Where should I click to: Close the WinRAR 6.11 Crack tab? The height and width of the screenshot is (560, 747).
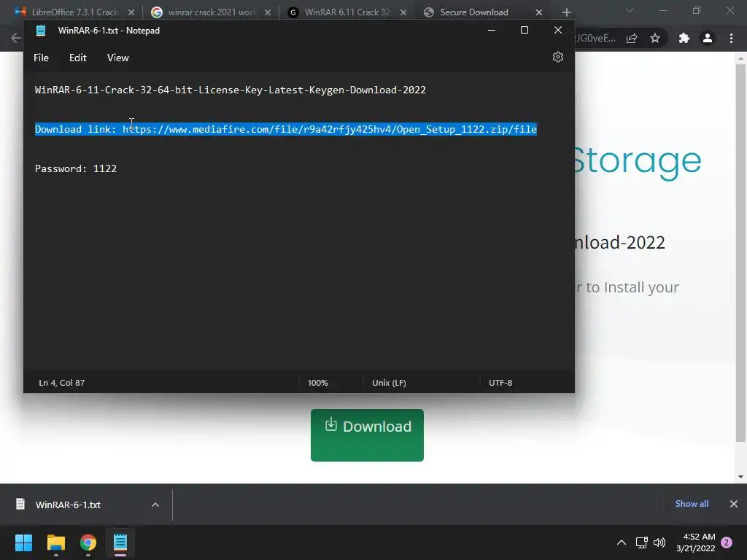click(403, 12)
